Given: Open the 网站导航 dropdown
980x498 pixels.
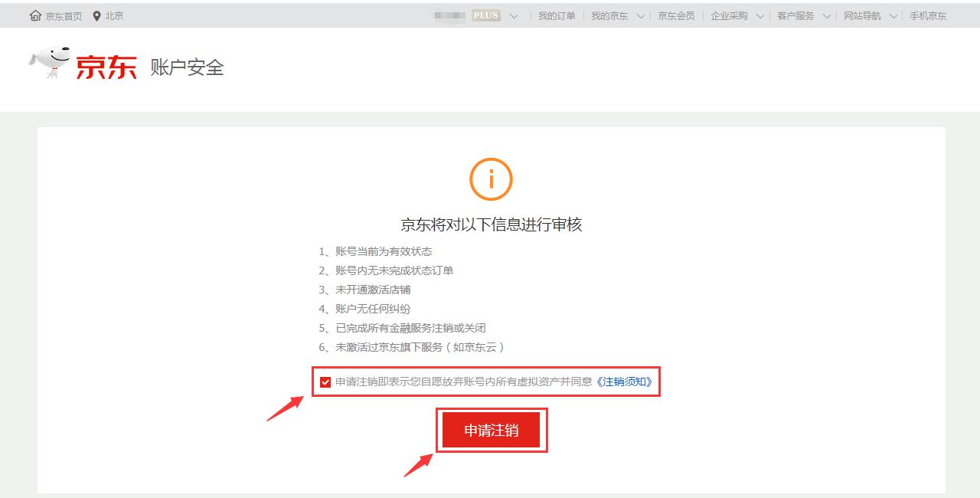Looking at the screenshot, I should 893,14.
